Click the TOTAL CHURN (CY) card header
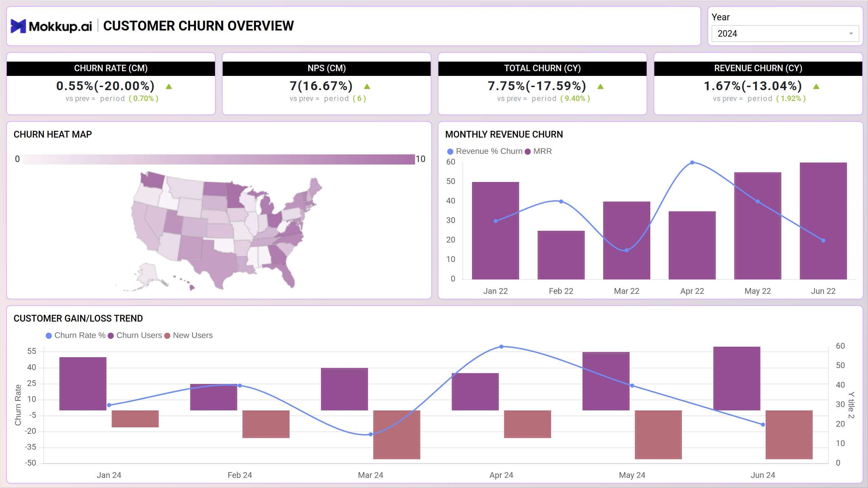Screen dimensions: 868x488 pos(542,68)
